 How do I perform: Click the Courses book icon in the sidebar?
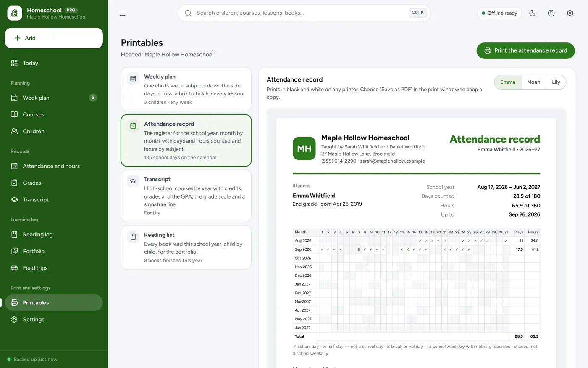point(14,114)
